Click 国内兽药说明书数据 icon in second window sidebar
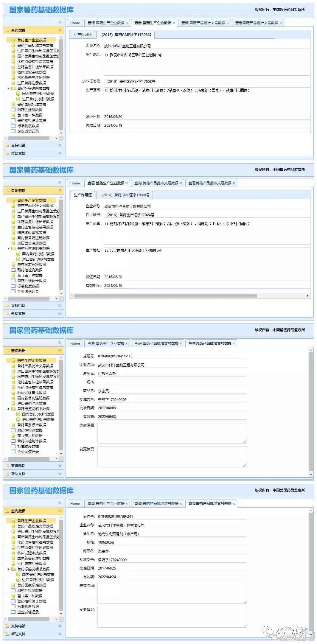This screenshot has height=644, width=317. (18, 254)
